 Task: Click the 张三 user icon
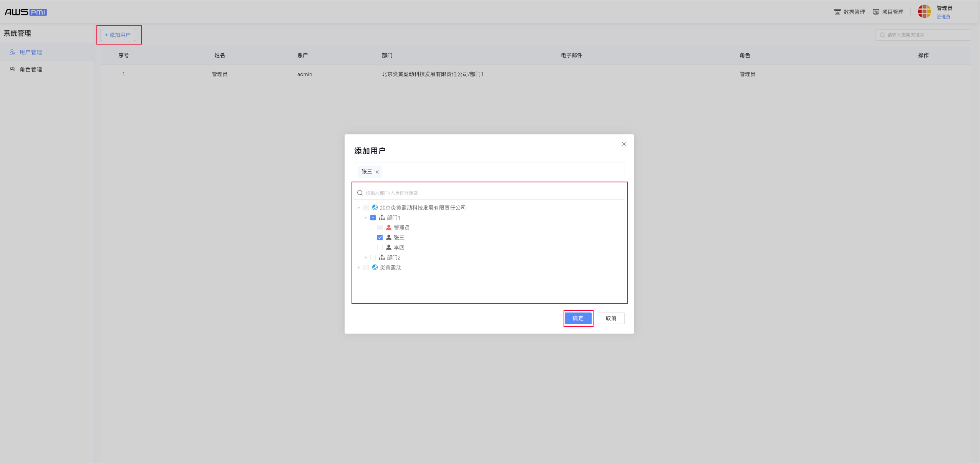coord(389,237)
